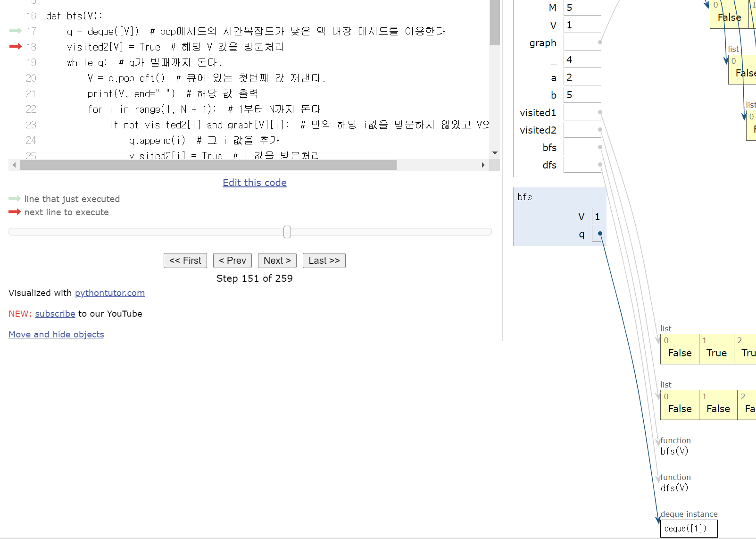Click the red 'next line to execute' arrow on line 18

(x=16, y=46)
